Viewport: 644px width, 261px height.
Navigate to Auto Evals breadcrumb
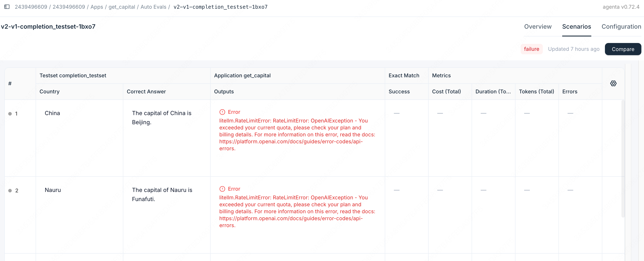point(153,7)
